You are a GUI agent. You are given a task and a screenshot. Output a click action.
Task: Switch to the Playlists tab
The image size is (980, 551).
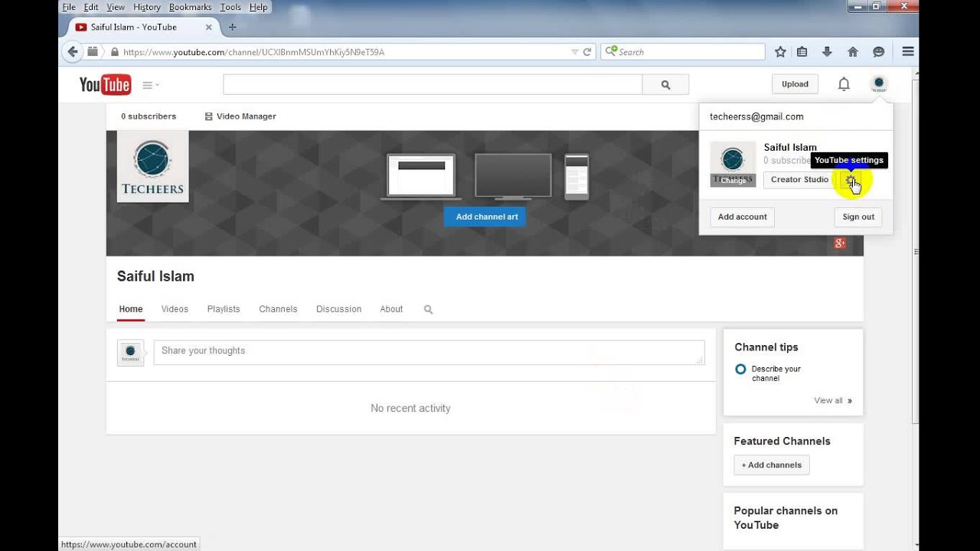click(x=224, y=309)
